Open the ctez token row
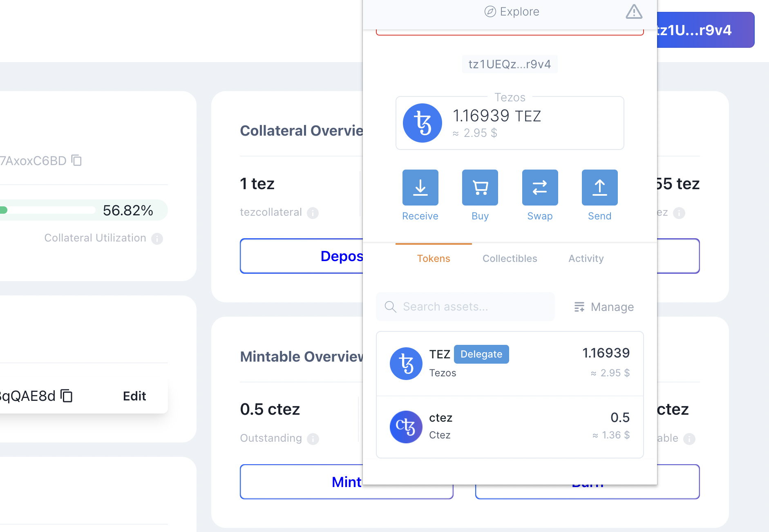This screenshot has width=769, height=532. (510, 427)
